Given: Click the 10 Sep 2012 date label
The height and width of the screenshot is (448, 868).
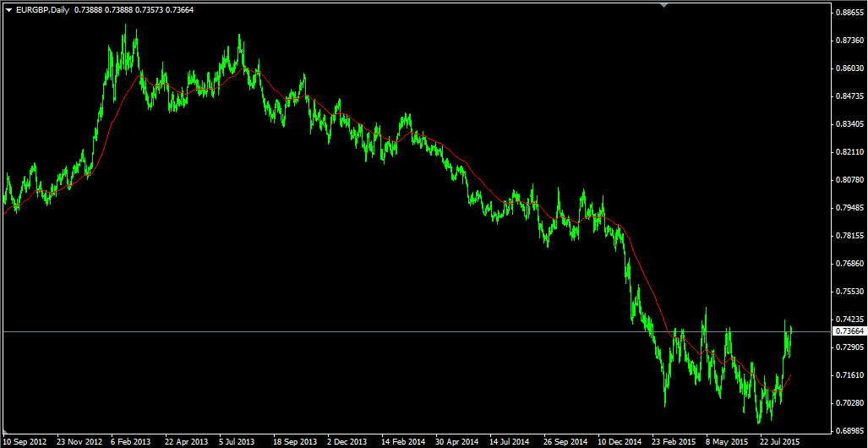Looking at the screenshot, I should 24,442.
